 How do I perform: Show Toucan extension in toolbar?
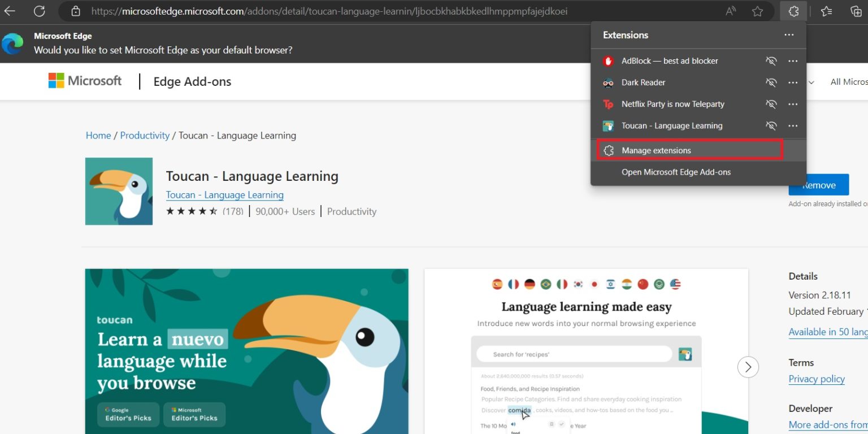point(771,125)
